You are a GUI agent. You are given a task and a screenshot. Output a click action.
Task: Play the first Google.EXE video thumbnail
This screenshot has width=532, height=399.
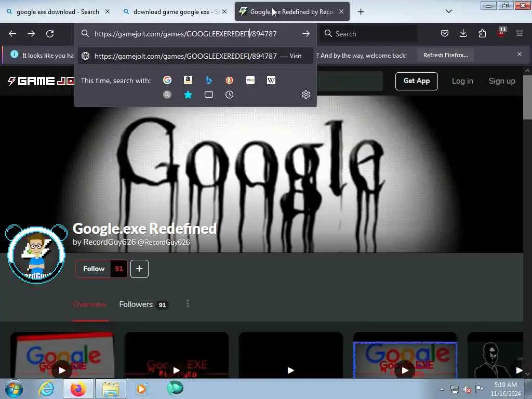pyautogui.click(x=62, y=370)
